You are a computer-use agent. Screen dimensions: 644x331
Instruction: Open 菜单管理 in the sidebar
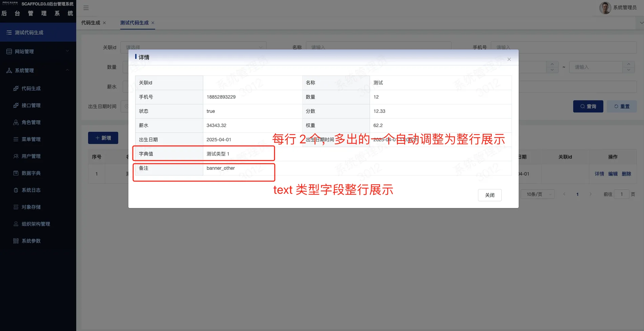click(38, 139)
